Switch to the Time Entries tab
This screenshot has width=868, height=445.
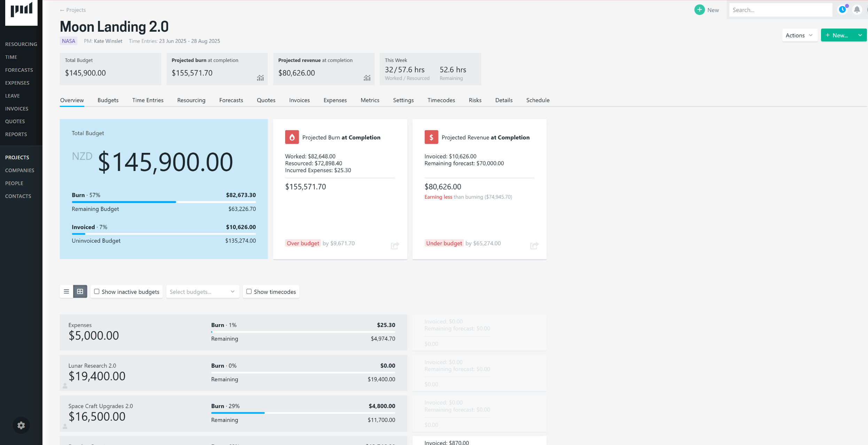point(148,100)
